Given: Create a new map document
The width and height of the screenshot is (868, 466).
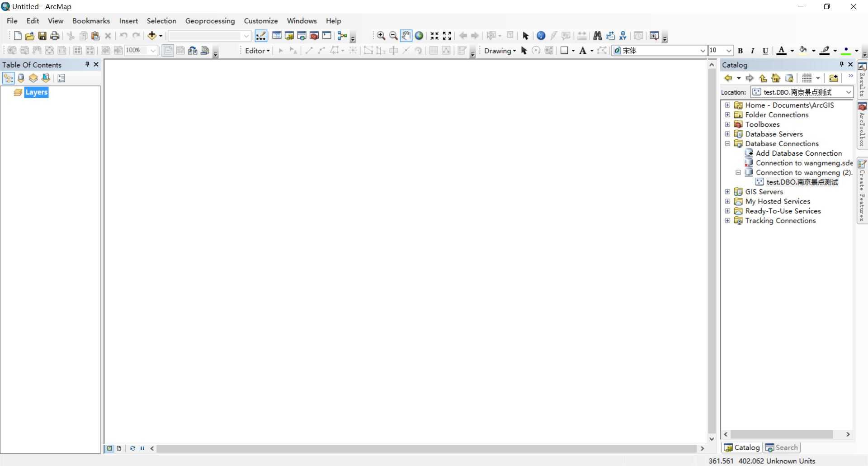Looking at the screenshot, I should (x=18, y=36).
